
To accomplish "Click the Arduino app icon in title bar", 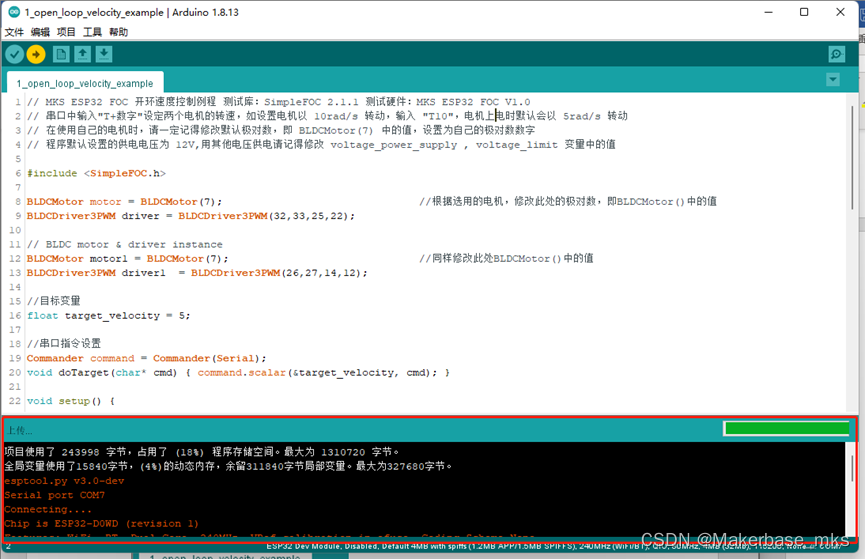I will [x=14, y=12].
